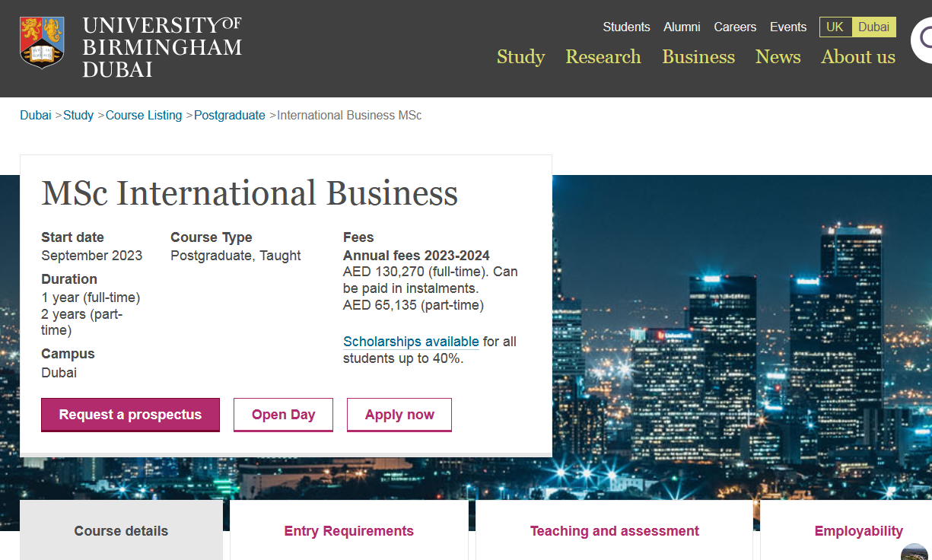
Task: Open the About us menu
Action: point(857,57)
